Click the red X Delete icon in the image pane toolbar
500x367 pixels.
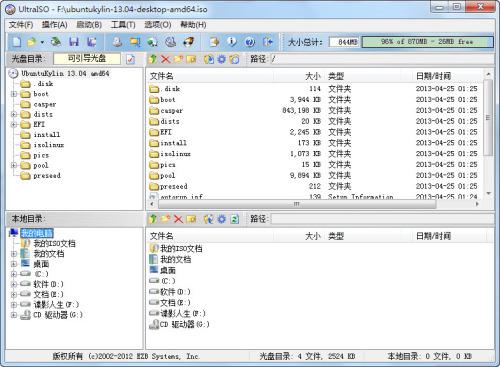tap(165, 59)
